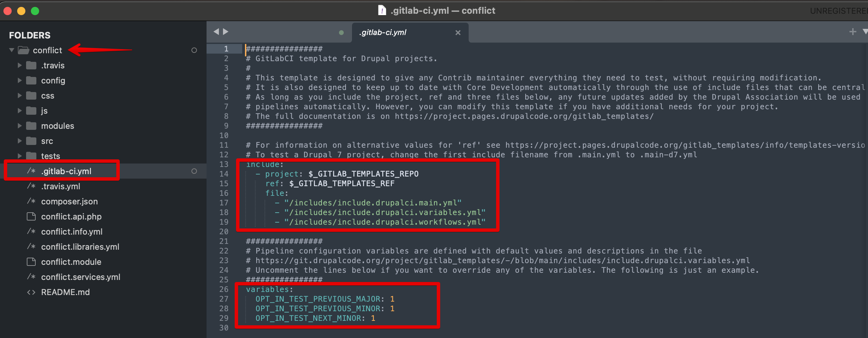The width and height of the screenshot is (868, 338).
Task: Click the file type icon beside .travis.yml
Action: 31,186
